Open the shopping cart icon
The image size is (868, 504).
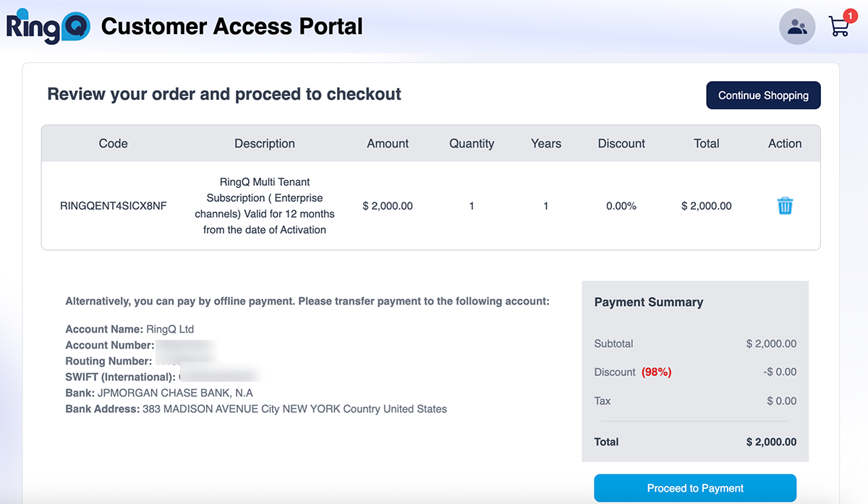[838, 28]
